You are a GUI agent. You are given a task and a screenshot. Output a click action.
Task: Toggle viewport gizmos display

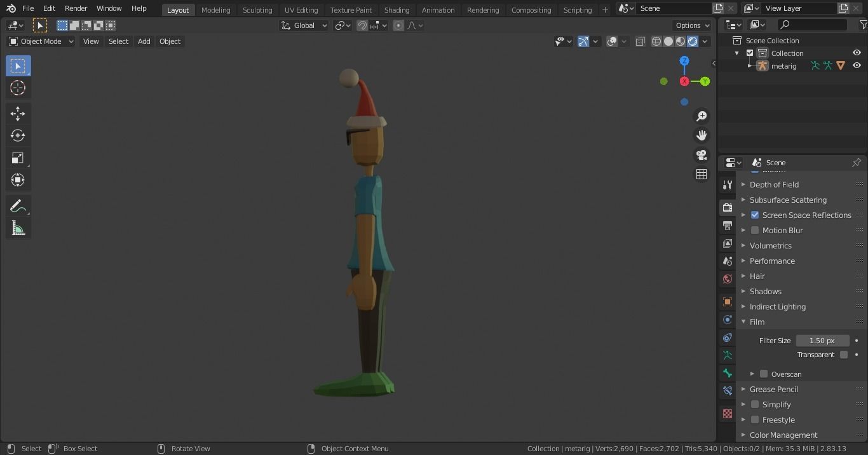(583, 41)
